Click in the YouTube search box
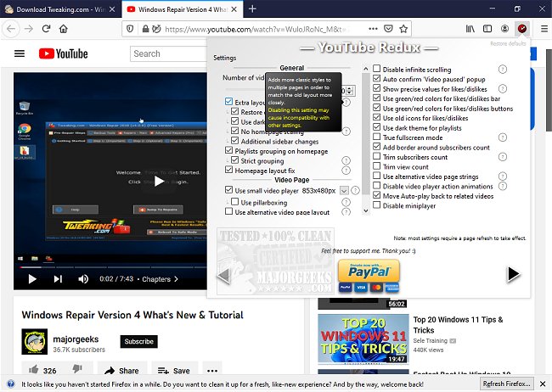Viewport: 552px width, 392px height. pyautogui.click(x=169, y=53)
